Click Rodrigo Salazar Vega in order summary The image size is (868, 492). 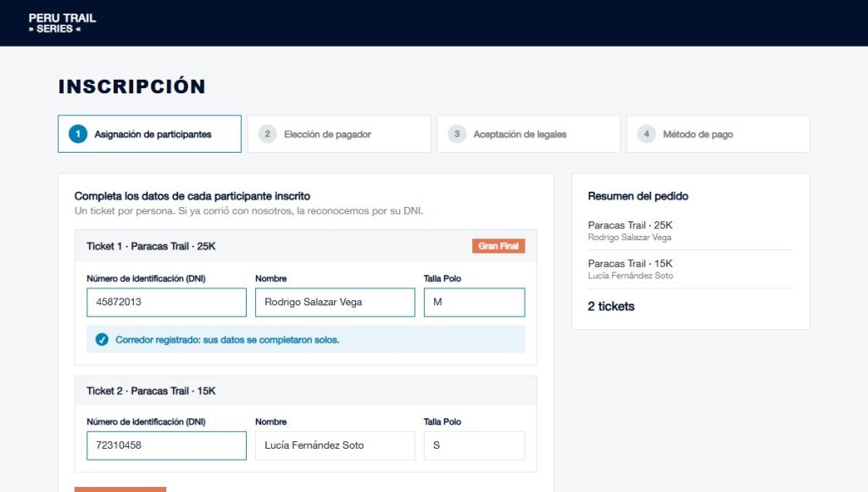pyautogui.click(x=630, y=238)
